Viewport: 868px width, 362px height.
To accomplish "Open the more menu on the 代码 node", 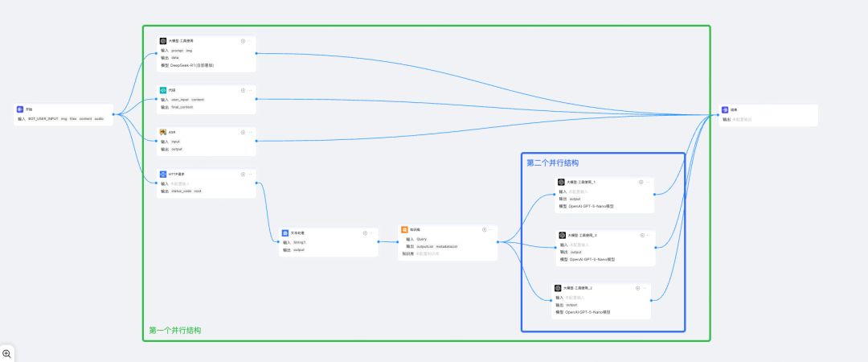I will point(250,90).
